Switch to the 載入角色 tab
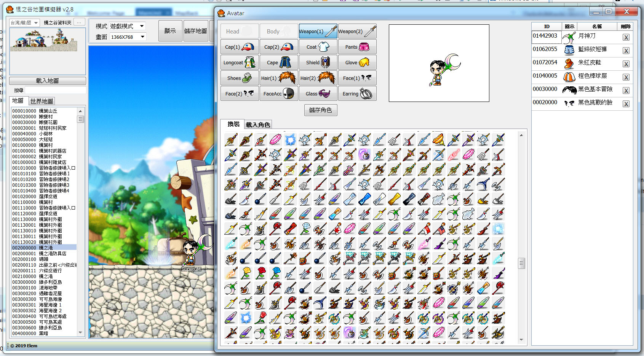 click(258, 125)
